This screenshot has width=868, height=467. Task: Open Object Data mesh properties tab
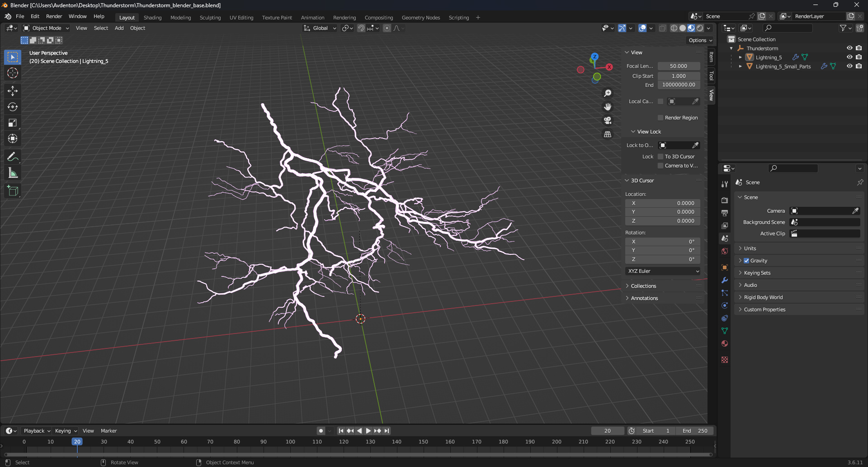(725, 331)
